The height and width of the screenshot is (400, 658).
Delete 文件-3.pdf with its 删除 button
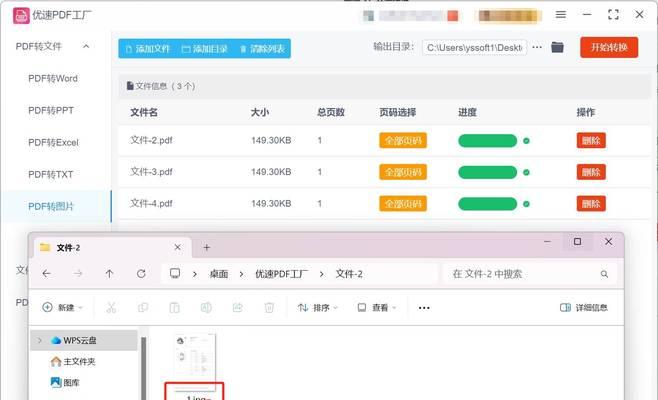pyautogui.click(x=591, y=172)
